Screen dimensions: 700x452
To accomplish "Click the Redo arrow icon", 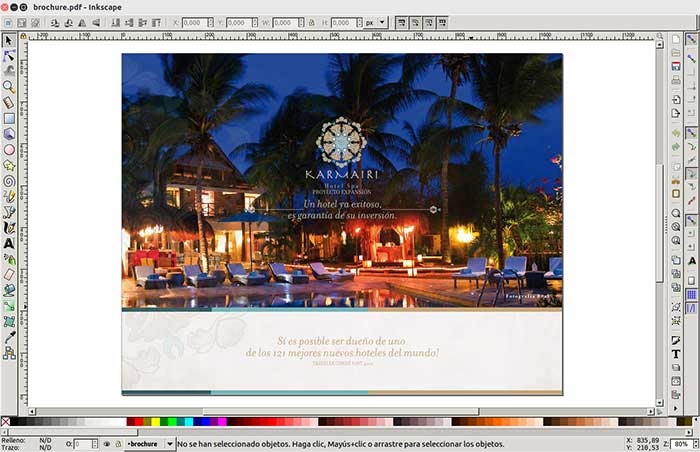I will (x=676, y=147).
